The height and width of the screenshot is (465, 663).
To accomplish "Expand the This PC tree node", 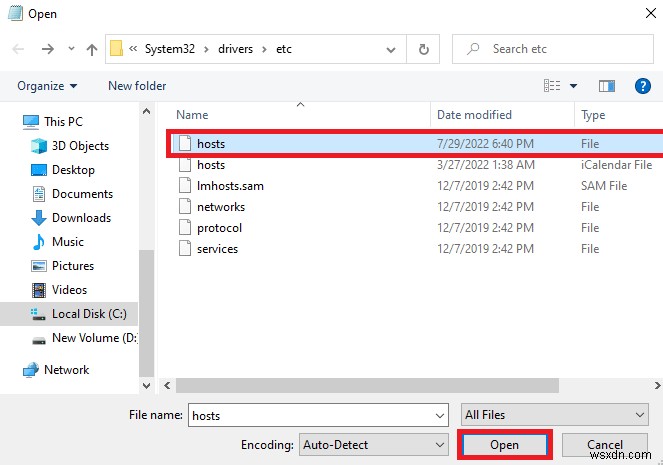I will pyautogui.click(x=10, y=122).
